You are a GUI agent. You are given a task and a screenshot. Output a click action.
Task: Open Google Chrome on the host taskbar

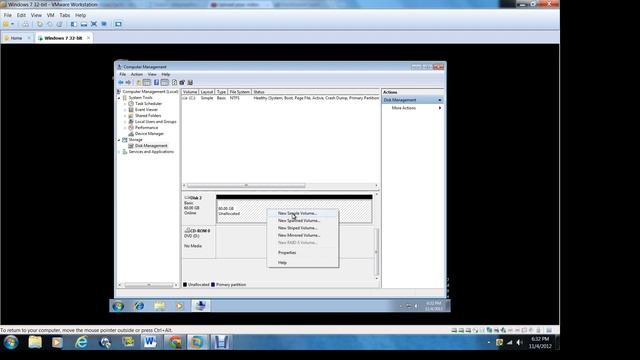coord(175,342)
